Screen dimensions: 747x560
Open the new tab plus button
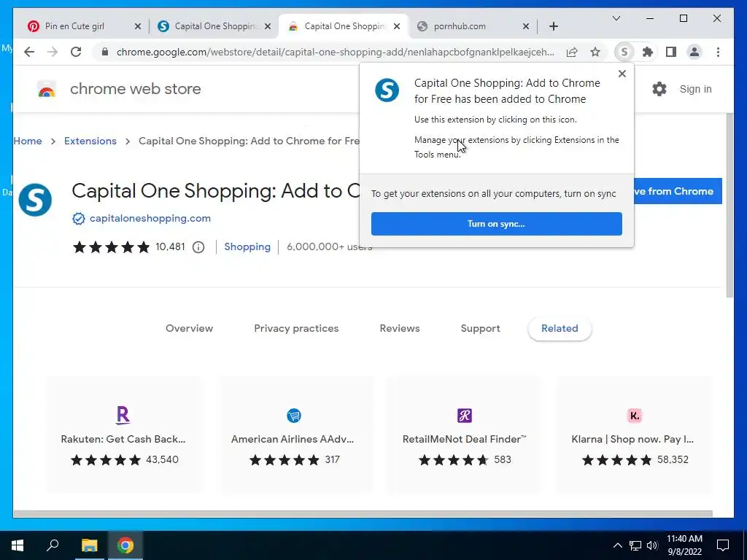click(553, 26)
